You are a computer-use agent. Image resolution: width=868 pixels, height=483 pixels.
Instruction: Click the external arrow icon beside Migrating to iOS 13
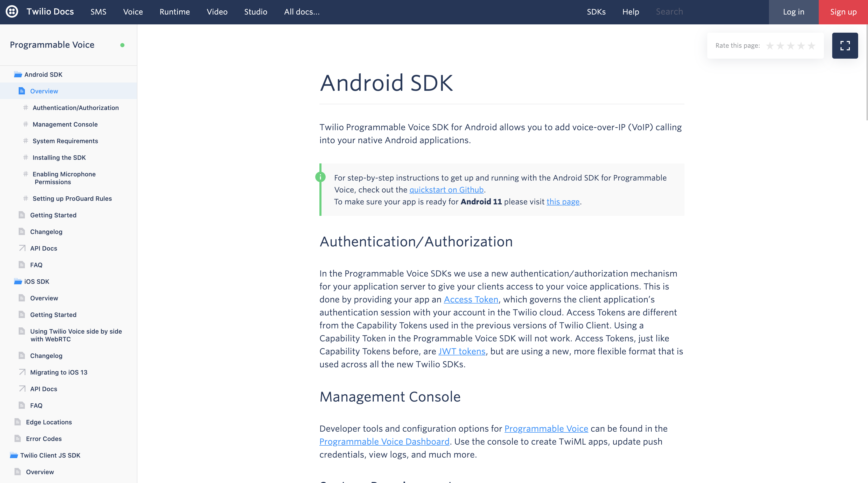click(x=22, y=372)
